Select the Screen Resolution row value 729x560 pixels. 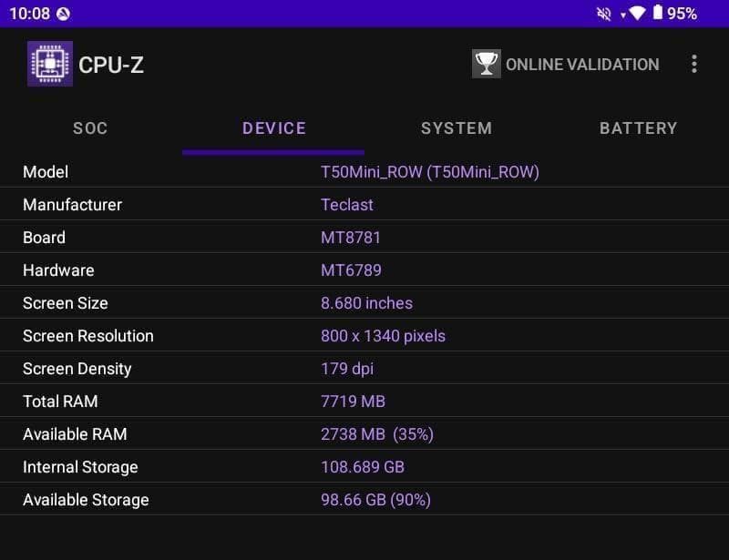pyautogui.click(x=383, y=336)
